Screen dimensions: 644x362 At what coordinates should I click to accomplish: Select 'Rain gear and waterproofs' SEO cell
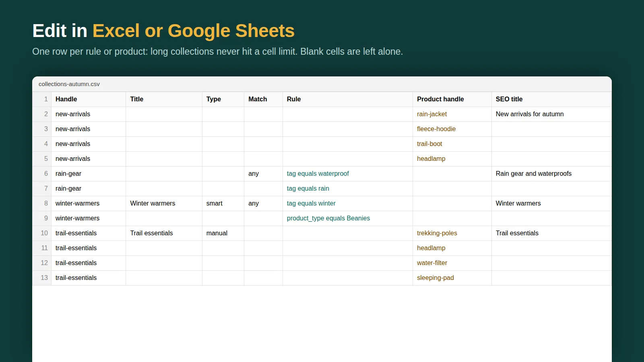coord(551,174)
